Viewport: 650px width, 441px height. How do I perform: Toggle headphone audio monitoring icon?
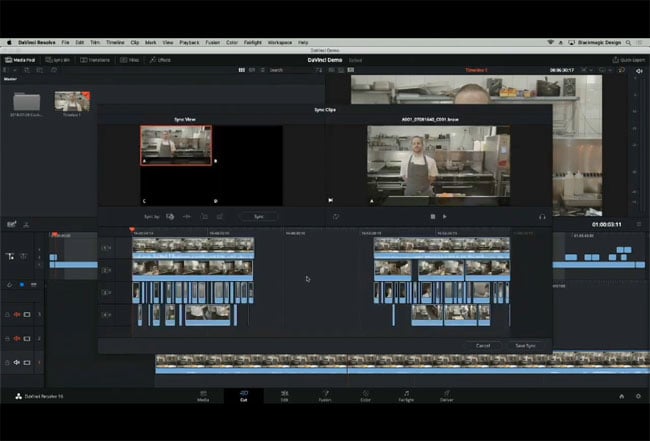click(542, 216)
